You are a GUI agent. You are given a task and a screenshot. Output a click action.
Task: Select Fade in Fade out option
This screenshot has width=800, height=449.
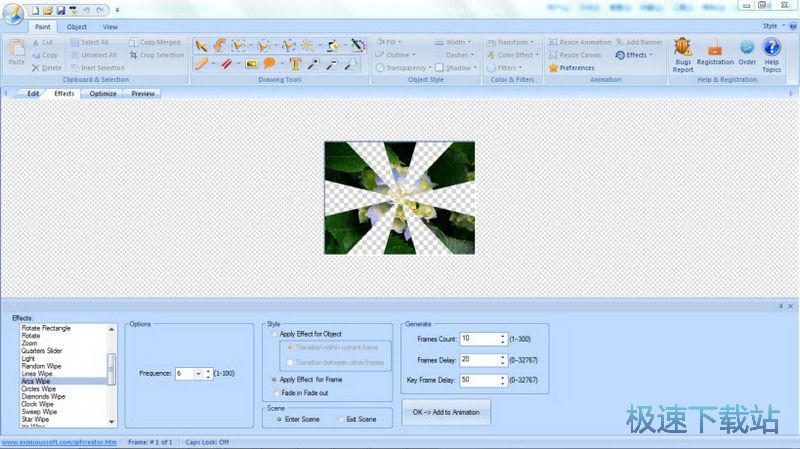tap(276, 393)
